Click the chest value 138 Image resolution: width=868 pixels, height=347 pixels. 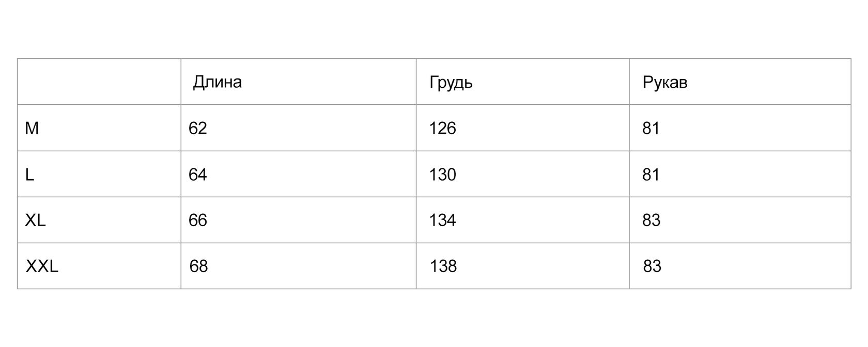coord(443,266)
